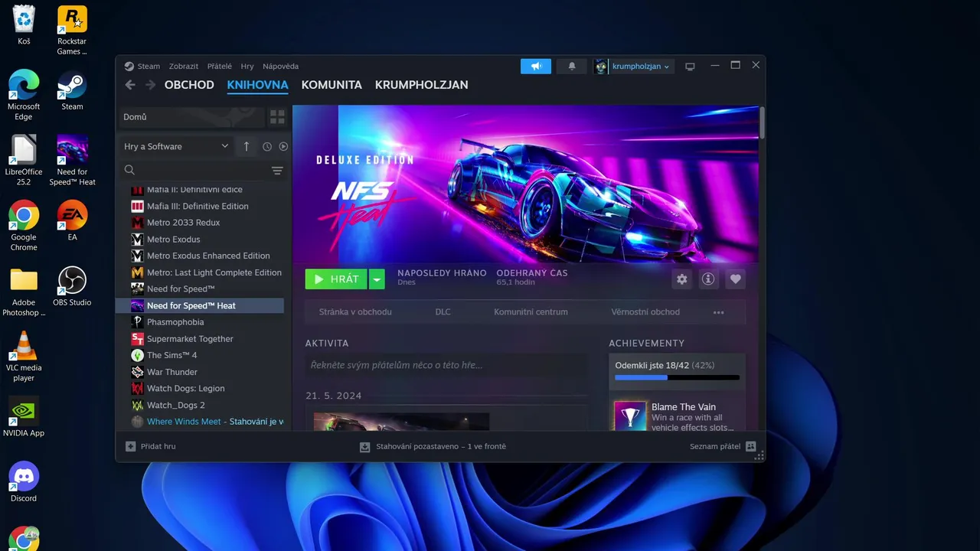Click Domů library home button
Image resolution: width=980 pixels, height=551 pixels.
tap(190, 117)
